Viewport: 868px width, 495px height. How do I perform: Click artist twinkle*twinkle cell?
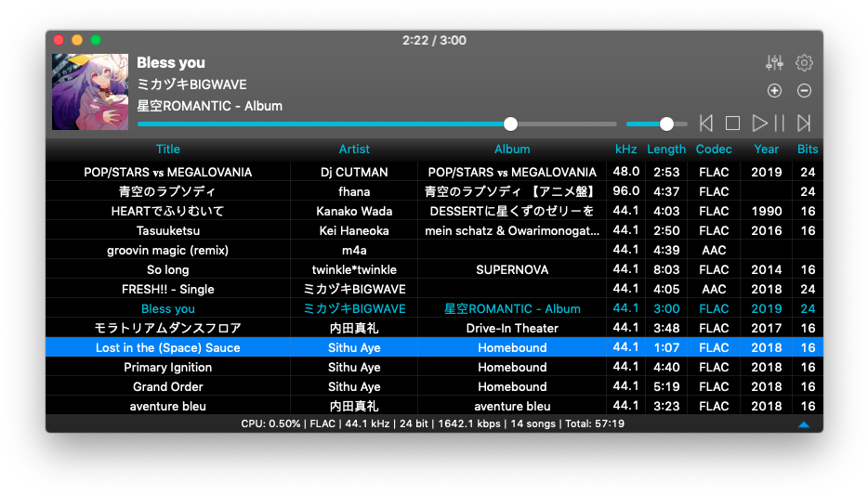click(x=354, y=270)
